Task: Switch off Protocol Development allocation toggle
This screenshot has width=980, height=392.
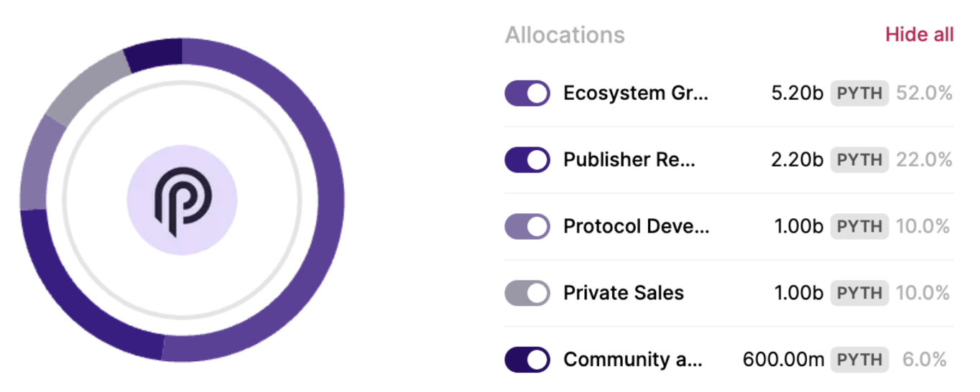Action: pos(527,227)
